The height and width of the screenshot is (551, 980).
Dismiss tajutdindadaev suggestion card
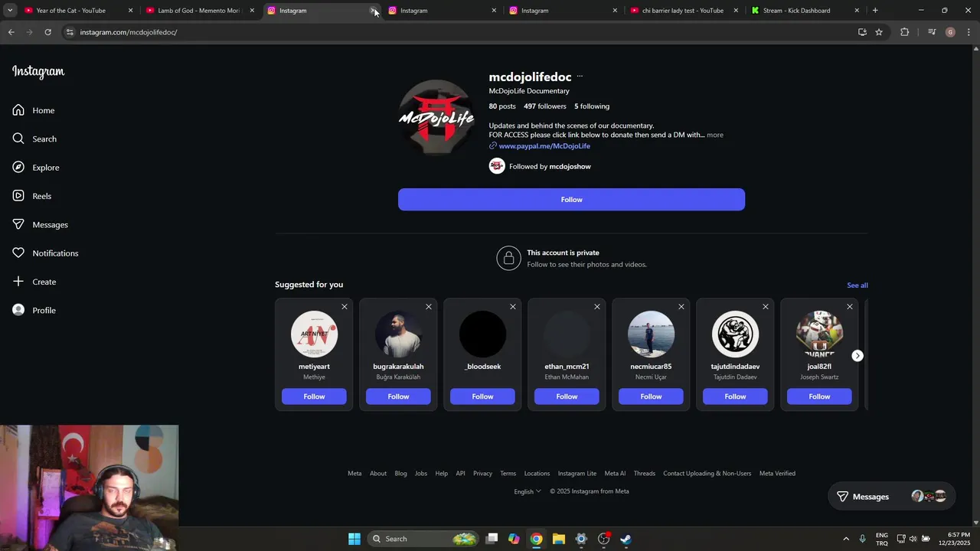766,306
